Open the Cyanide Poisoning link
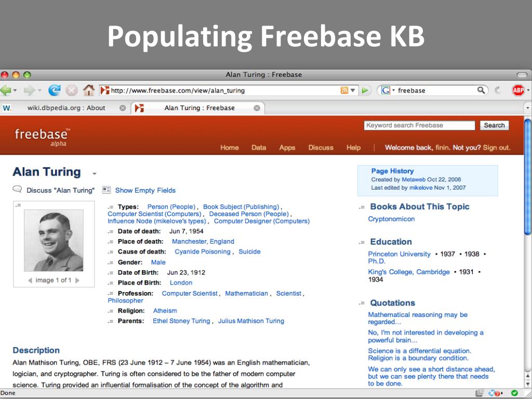 pyautogui.click(x=203, y=252)
